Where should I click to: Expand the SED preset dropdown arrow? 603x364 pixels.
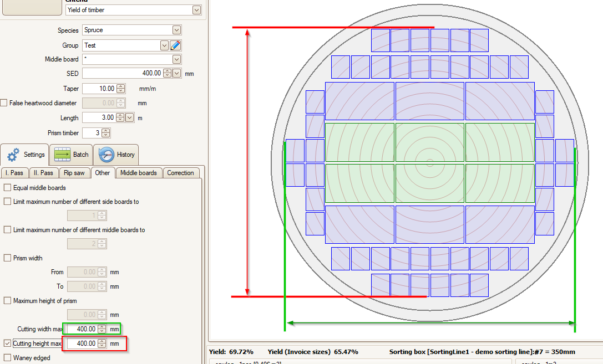(x=176, y=73)
